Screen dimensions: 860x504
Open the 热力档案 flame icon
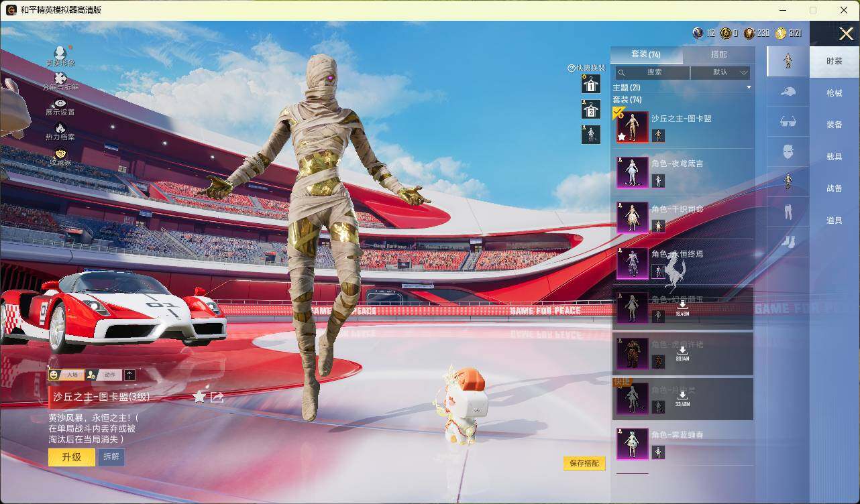[x=60, y=127]
